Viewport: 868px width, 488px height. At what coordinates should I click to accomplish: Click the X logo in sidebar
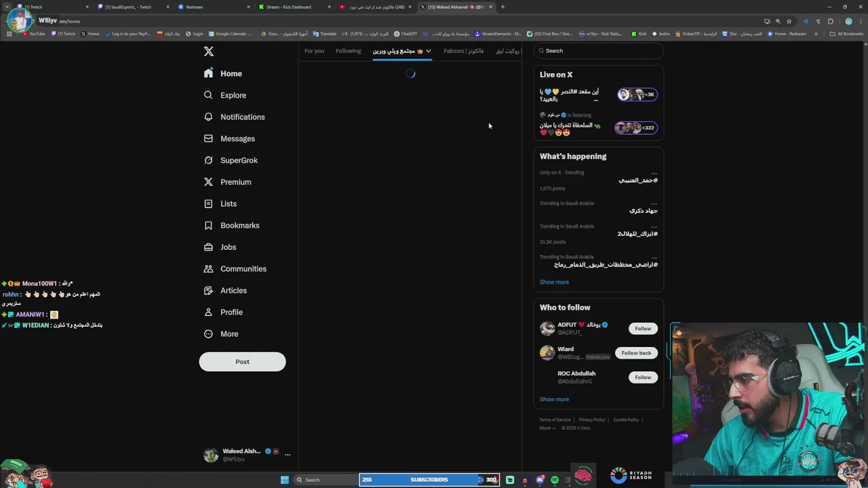click(209, 52)
